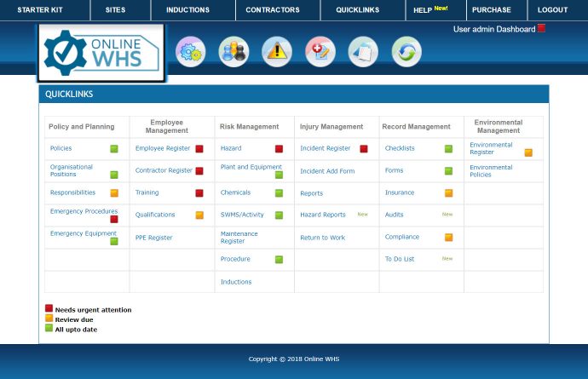Click green status square next to Procedure
Viewport: 588px width, 379px height.
coord(279,260)
